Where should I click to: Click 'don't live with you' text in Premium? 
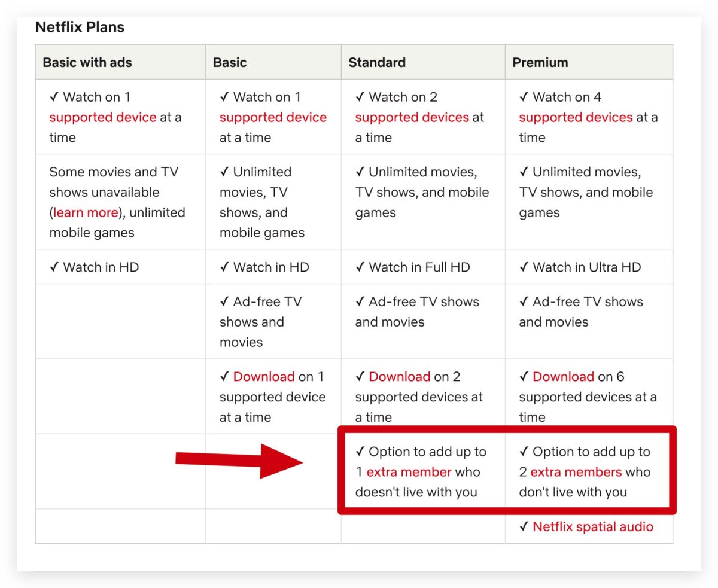[573, 492]
